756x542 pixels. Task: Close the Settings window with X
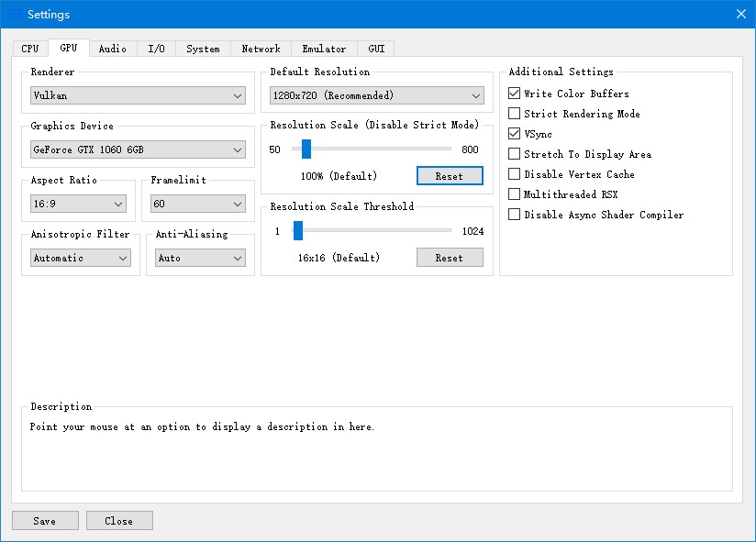pyautogui.click(x=741, y=14)
